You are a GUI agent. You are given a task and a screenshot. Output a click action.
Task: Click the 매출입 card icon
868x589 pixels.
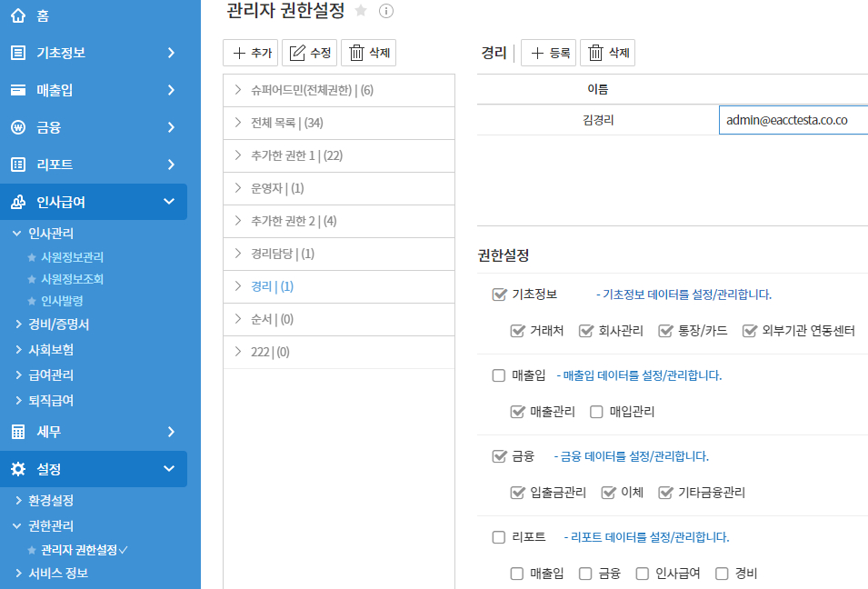point(17,90)
